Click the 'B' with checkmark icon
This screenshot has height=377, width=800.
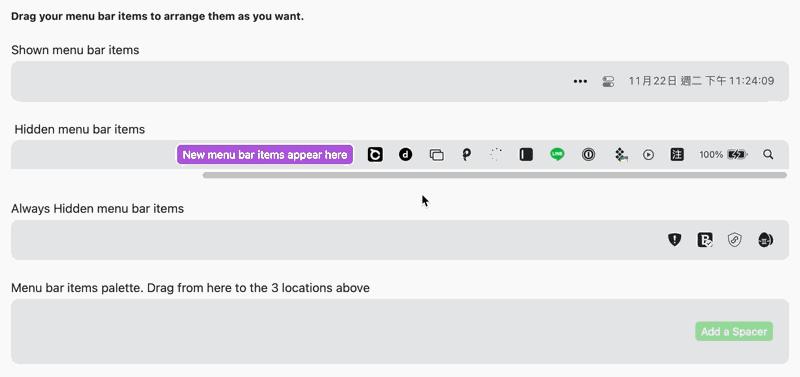(705, 240)
